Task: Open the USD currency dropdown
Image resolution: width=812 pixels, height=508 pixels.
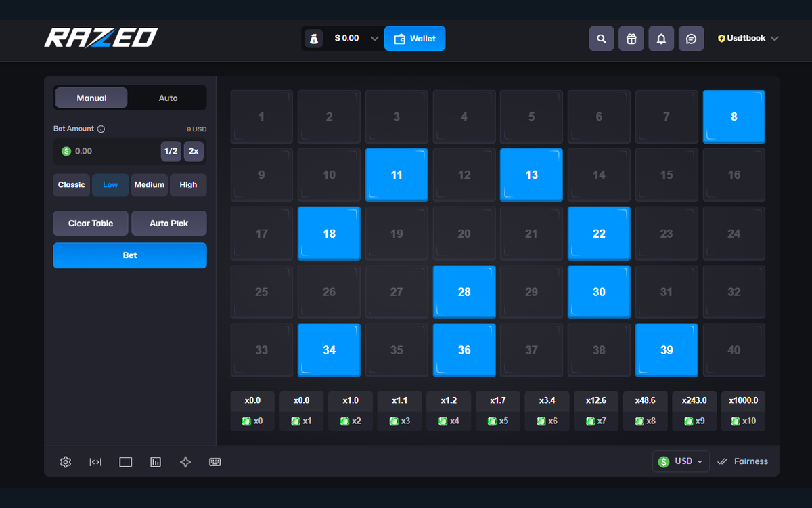Action: [x=681, y=461]
